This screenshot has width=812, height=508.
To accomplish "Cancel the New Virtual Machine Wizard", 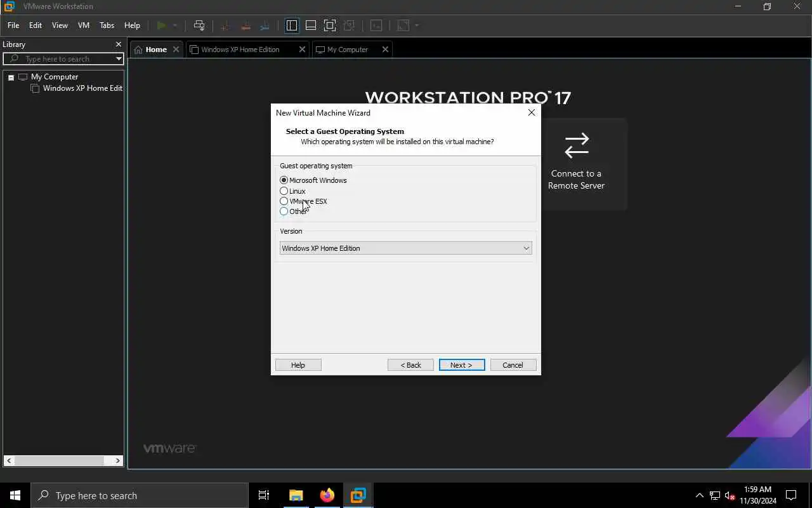I will tap(513, 365).
